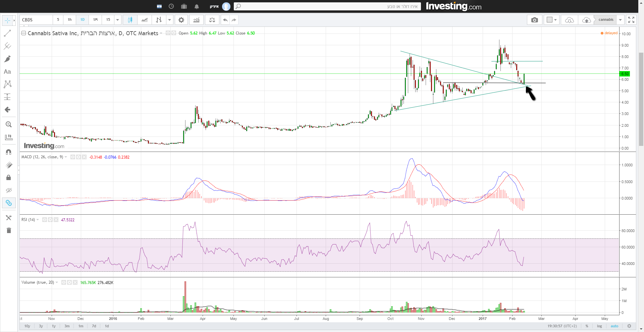The image size is (644, 332).
Task: Toggle lock all drawing tools
Action: tap(9, 177)
